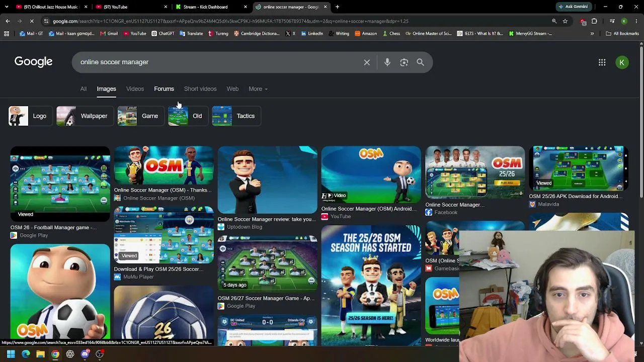Open the 25/26 OSM Season Has Started image

[x=371, y=285]
